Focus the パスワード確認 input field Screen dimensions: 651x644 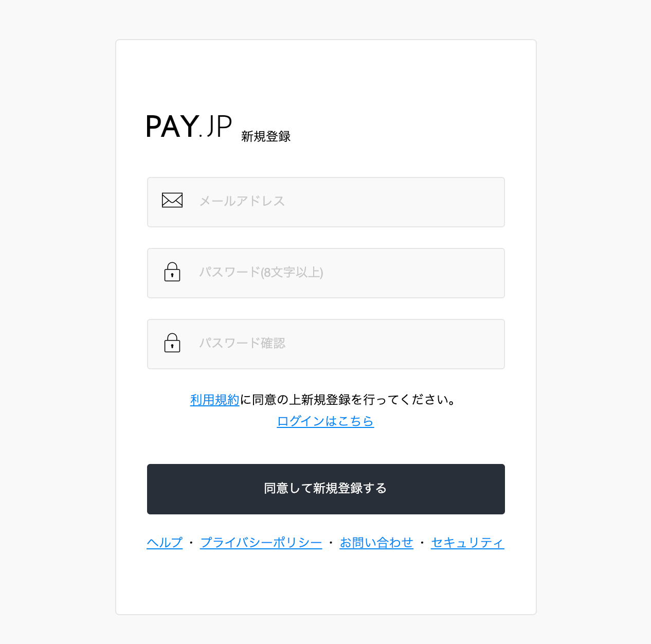click(x=326, y=344)
